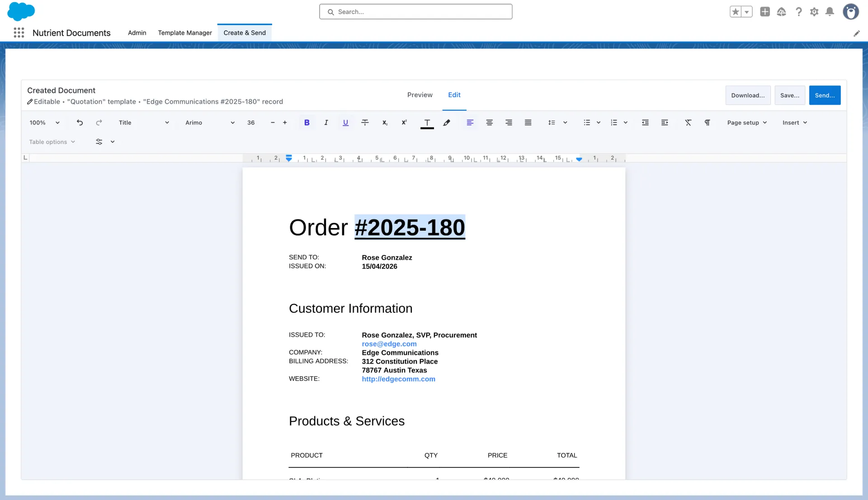Open the rose@edge.com email link
Screen dimensions: 868x500
389,344
